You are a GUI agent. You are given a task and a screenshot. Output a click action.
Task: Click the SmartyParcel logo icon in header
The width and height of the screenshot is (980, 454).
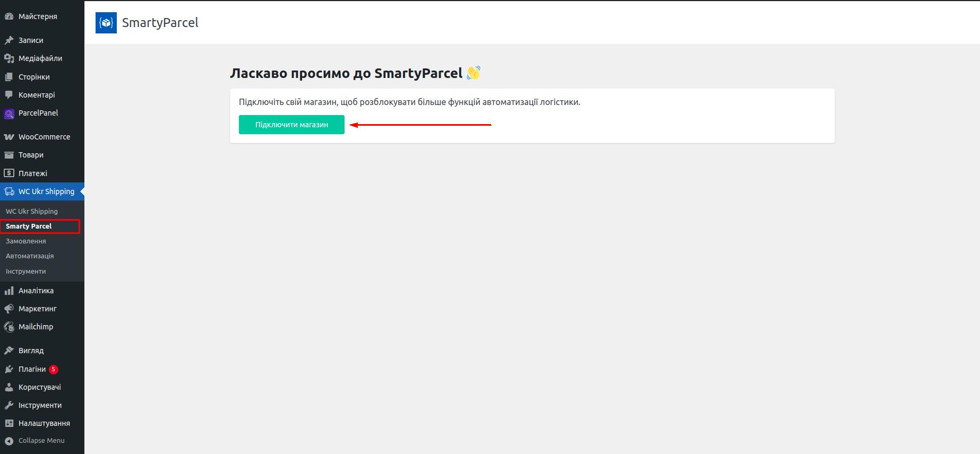106,23
